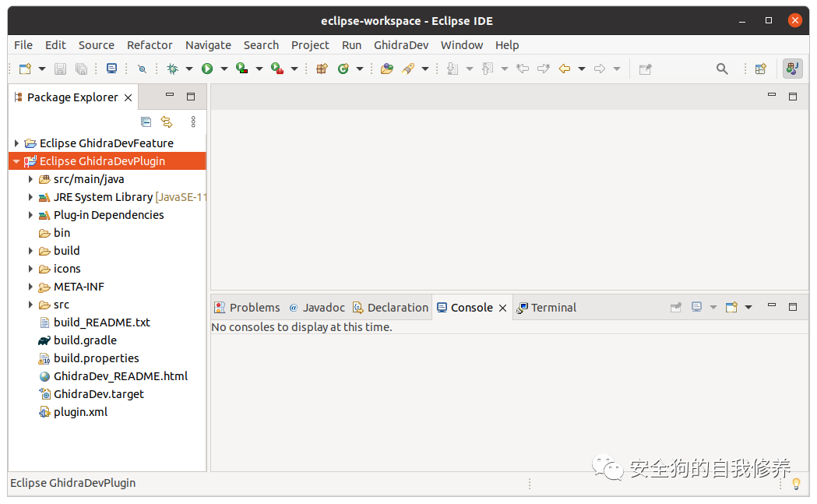The image size is (817, 504).
Task: Open the Project menu
Action: pyautogui.click(x=310, y=45)
